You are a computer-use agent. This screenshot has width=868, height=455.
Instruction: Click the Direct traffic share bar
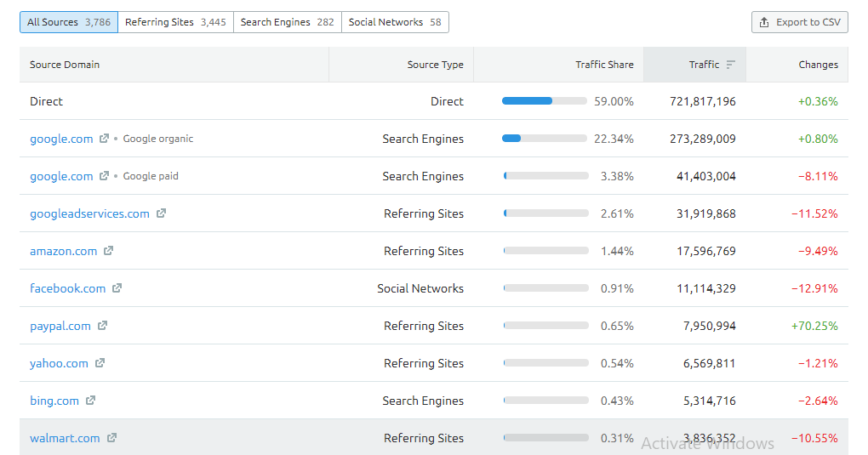545,101
